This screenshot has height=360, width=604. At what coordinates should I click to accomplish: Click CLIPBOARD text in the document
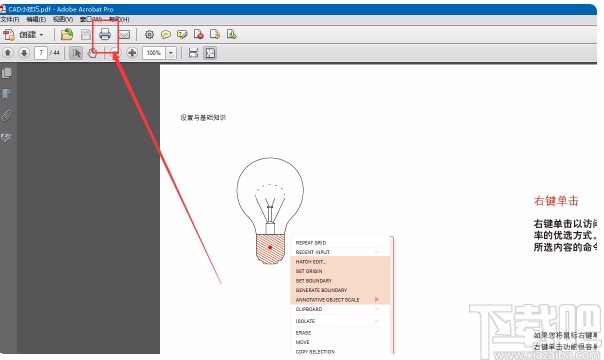(x=309, y=309)
